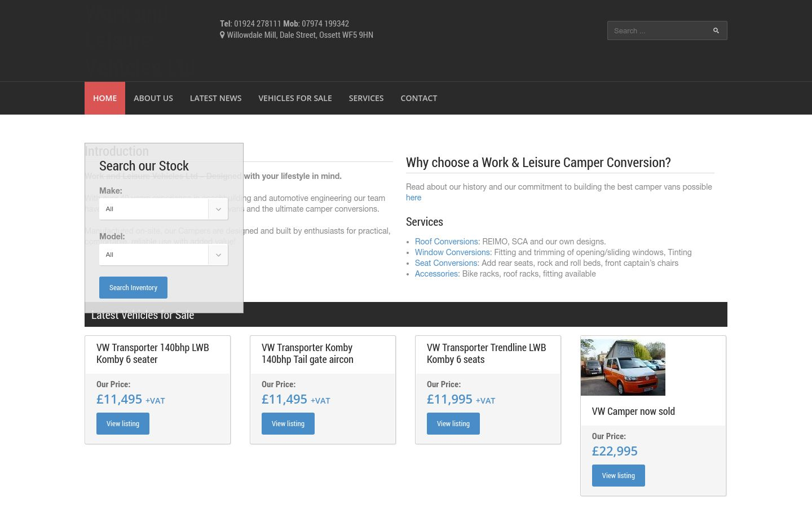Open the Accessories link

pos(436,274)
